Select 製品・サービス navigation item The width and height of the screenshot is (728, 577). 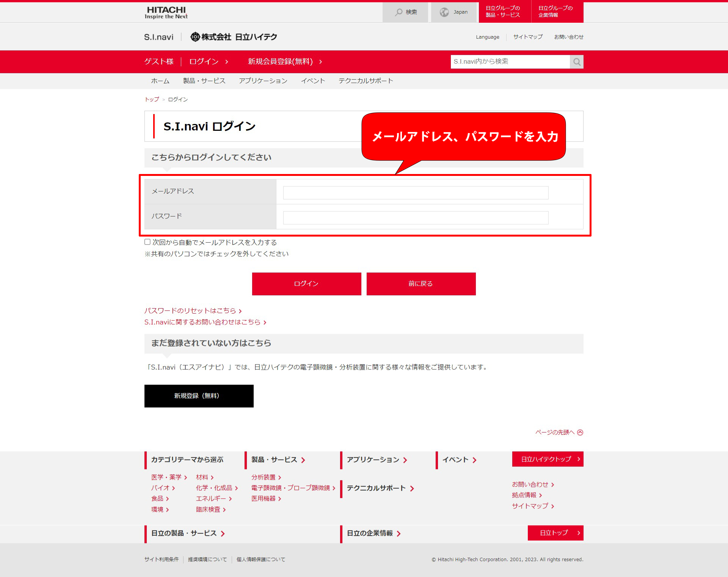(x=204, y=81)
